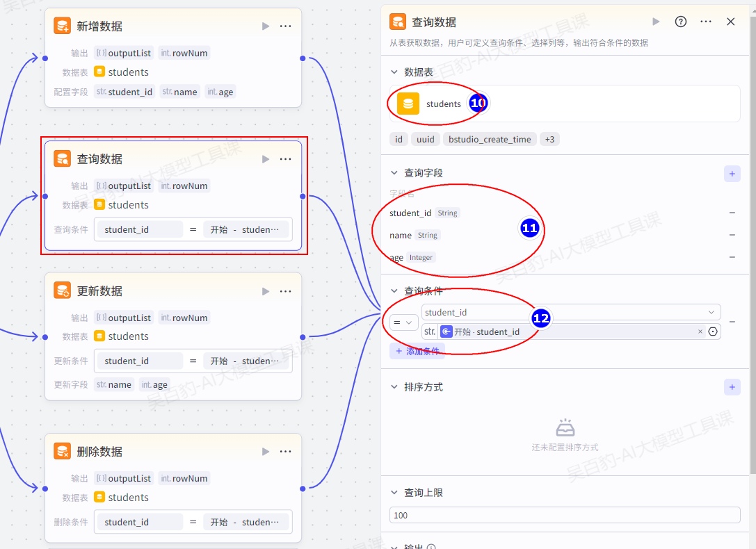Run the node from the panel header

tap(656, 22)
